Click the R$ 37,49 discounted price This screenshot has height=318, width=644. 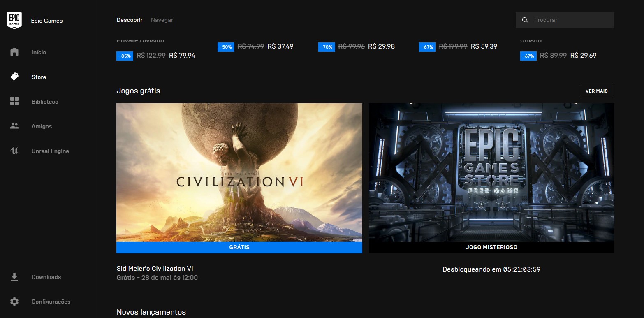point(280,46)
